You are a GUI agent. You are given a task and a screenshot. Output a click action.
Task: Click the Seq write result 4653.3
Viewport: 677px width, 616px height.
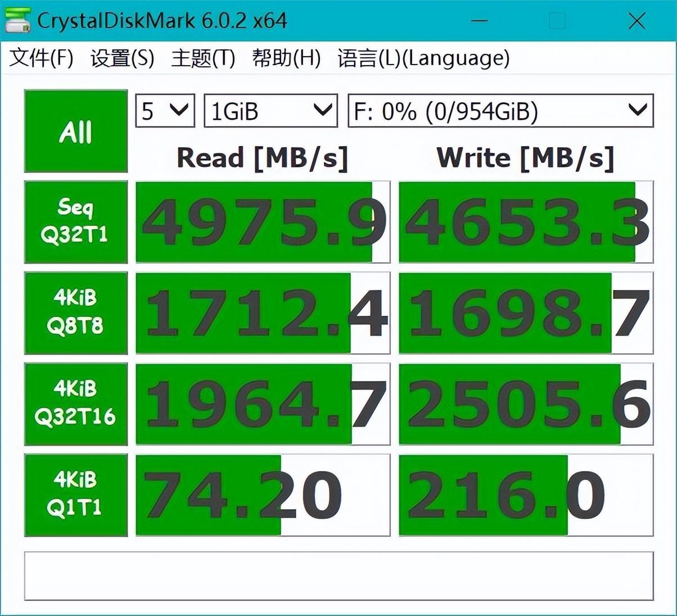pyautogui.click(x=526, y=222)
